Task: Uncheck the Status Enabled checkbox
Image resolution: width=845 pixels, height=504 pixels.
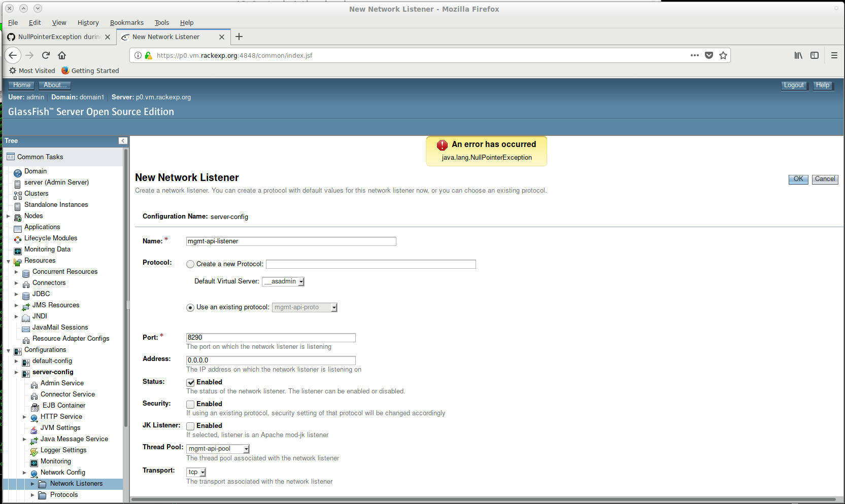Action: [x=190, y=383]
